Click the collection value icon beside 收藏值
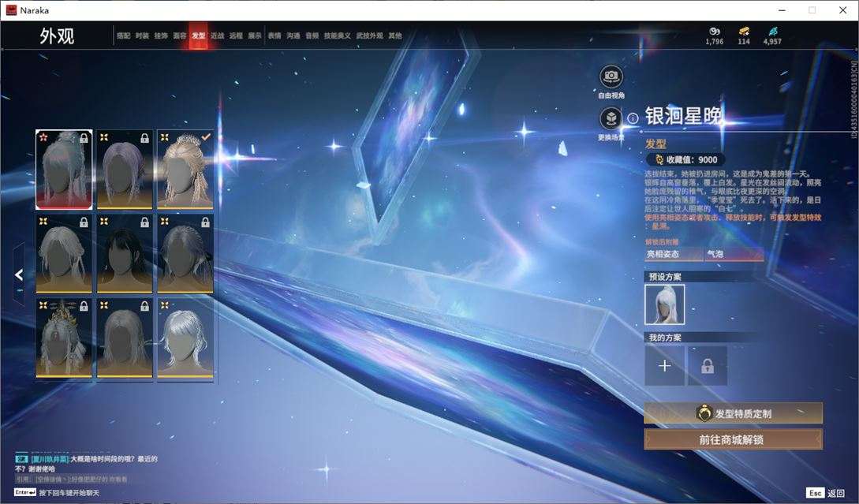The image size is (859, 504). [659, 159]
